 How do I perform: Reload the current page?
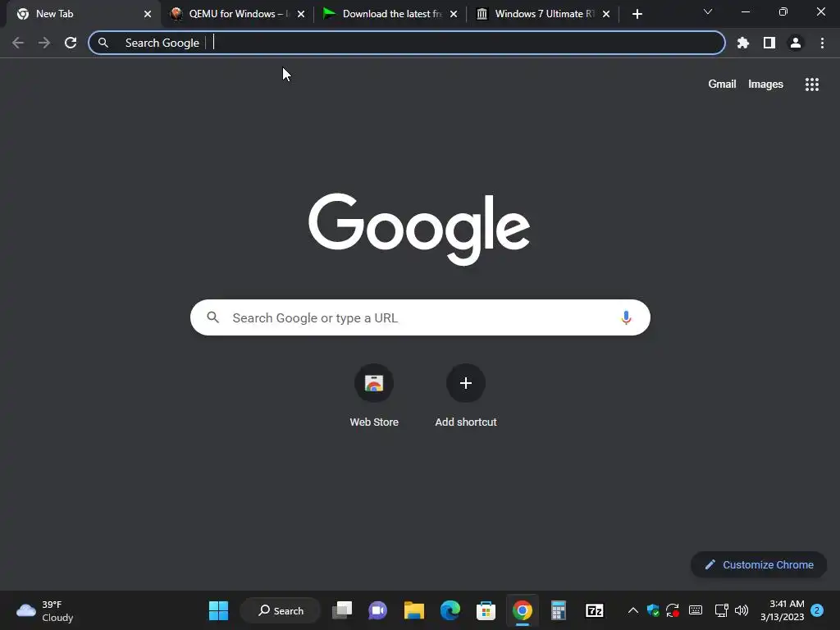point(71,43)
